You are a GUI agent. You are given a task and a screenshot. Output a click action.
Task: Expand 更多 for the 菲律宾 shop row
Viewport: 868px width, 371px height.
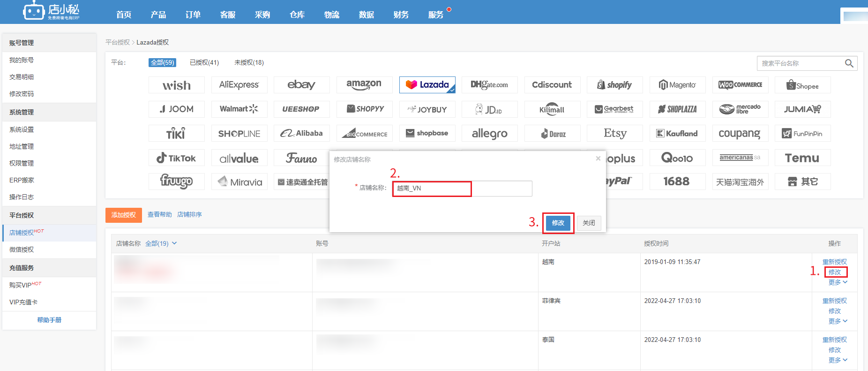click(838, 321)
